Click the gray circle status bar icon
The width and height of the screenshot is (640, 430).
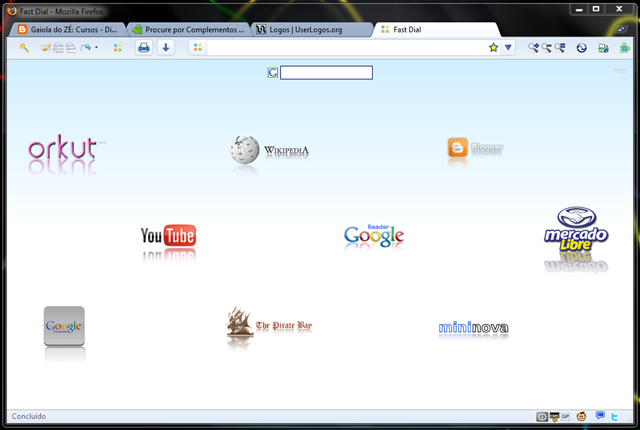542,417
